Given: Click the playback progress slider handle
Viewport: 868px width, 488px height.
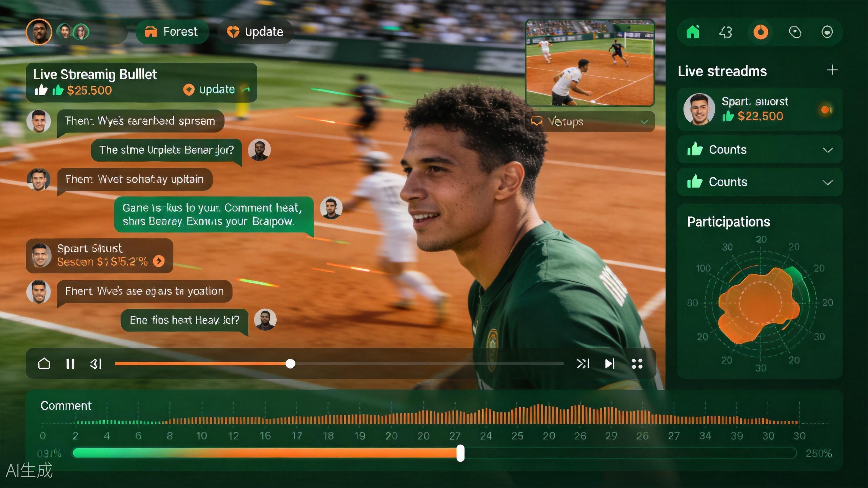Looking at the screenshot, I should point(290,364).
